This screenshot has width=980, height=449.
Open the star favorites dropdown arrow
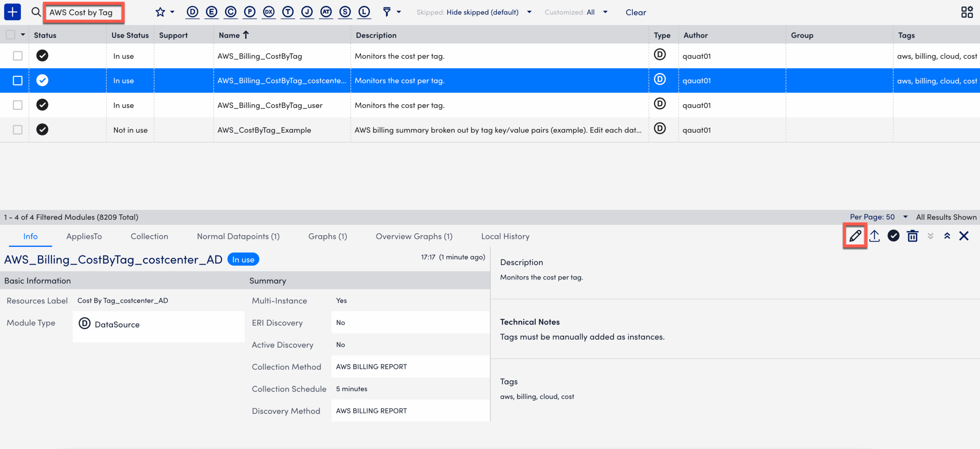point(172,12)
